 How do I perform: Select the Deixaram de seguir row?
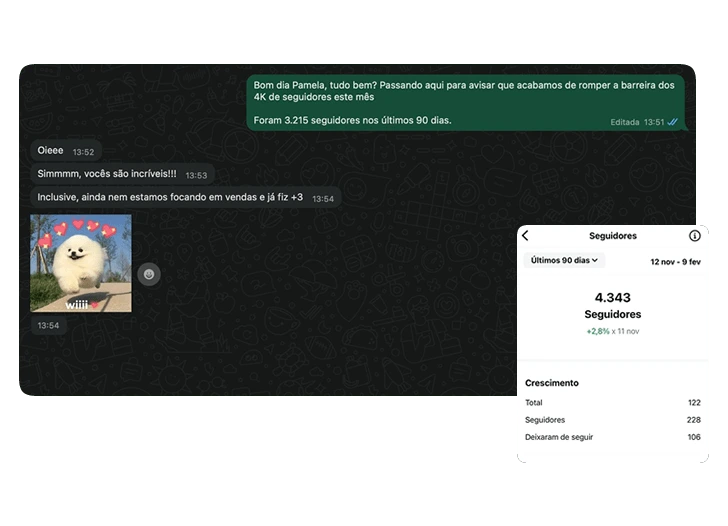[x=612, y=437]
